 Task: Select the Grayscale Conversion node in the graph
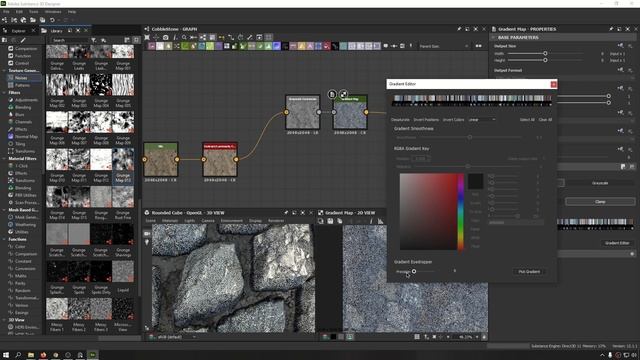302,112
